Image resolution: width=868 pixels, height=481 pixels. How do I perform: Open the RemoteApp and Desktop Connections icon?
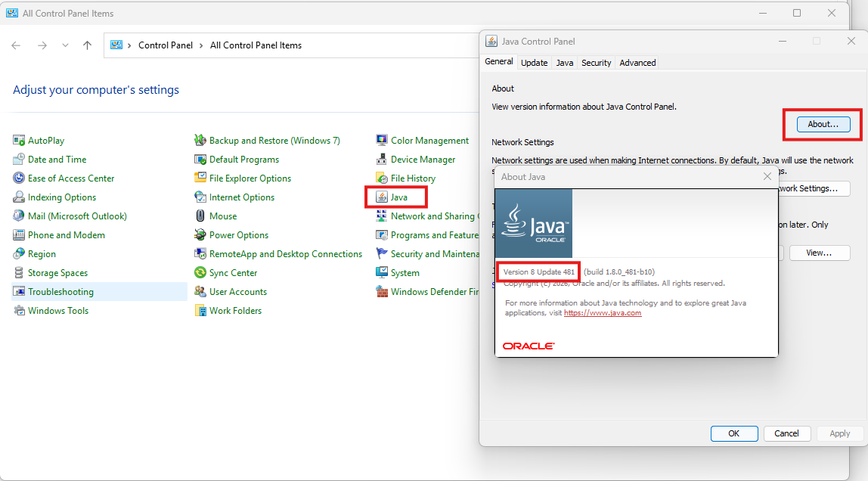[200, 253]
